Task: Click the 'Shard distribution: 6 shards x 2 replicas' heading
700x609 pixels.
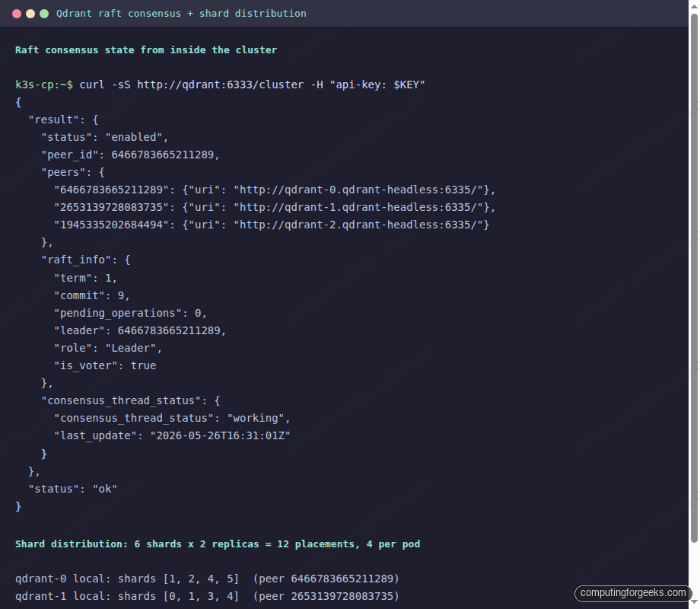Action: [x=218, y=544]
